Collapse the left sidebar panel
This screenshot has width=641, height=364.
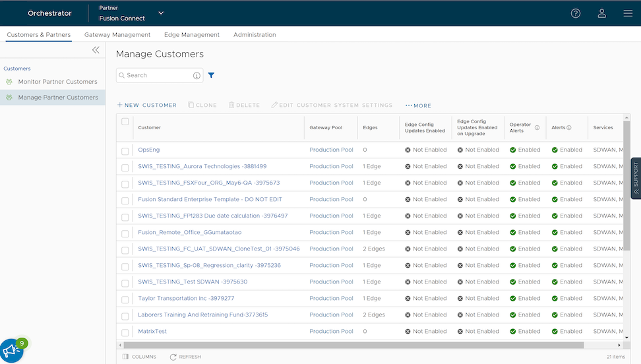tap(96, 50)
